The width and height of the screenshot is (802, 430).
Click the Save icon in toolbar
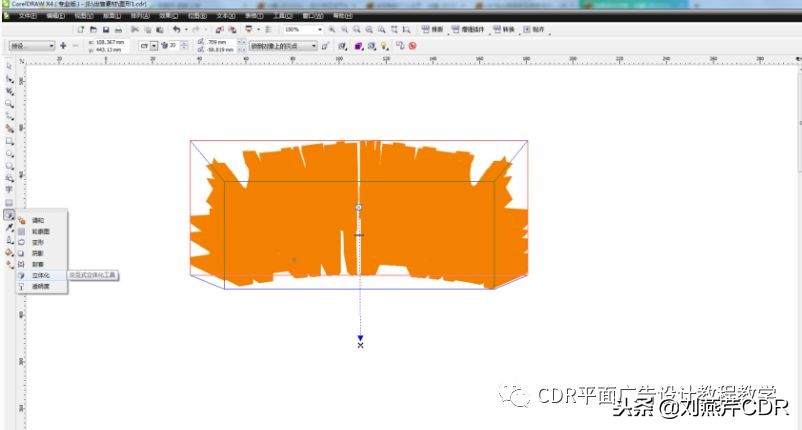coord(106,30)
